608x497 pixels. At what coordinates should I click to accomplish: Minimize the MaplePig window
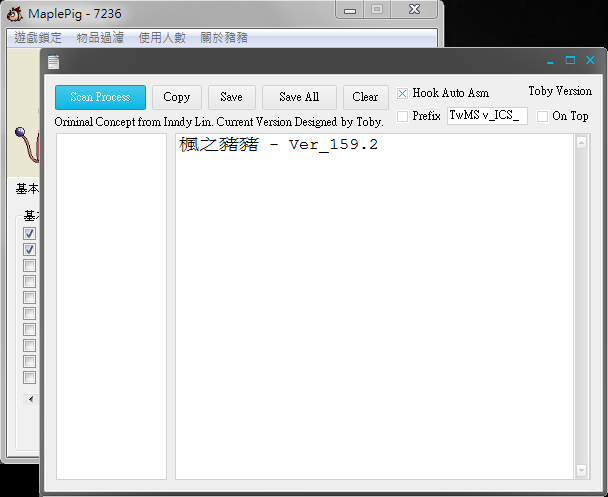(350, 9)
